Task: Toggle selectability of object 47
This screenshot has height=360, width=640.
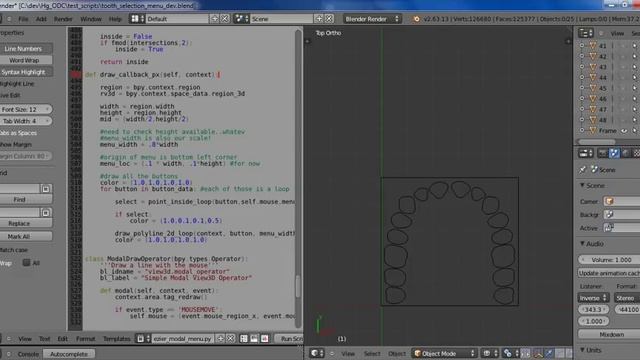Action: click(634, 109)
